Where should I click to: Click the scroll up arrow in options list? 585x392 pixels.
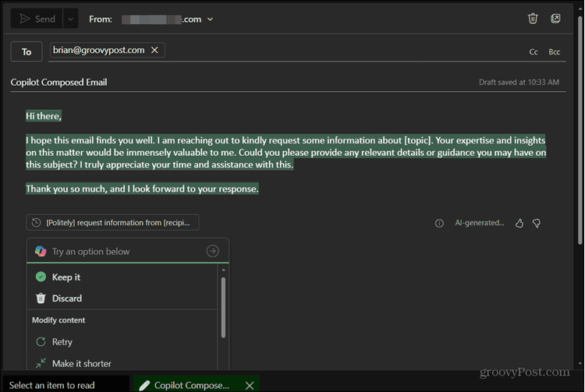(223, 270)
